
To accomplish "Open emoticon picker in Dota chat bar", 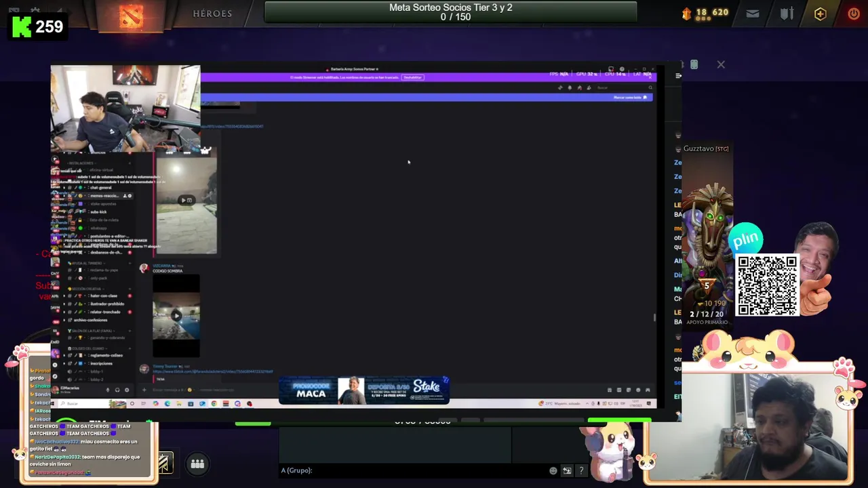I will tap(553, 470).
